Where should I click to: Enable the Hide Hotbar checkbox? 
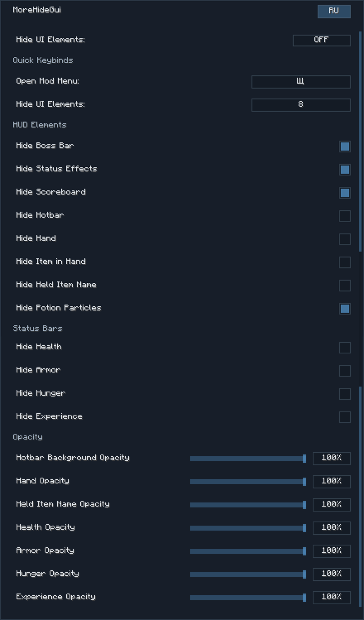point(345,216)
